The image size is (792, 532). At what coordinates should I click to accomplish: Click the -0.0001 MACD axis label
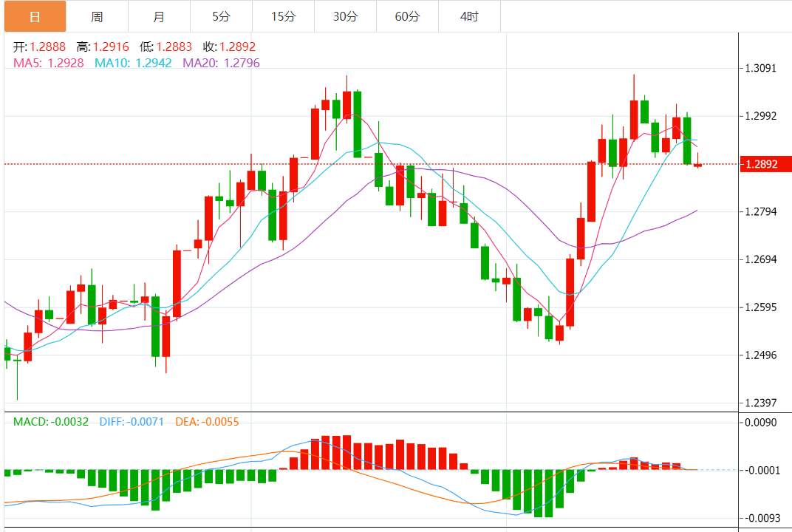[x=761, y=471]
